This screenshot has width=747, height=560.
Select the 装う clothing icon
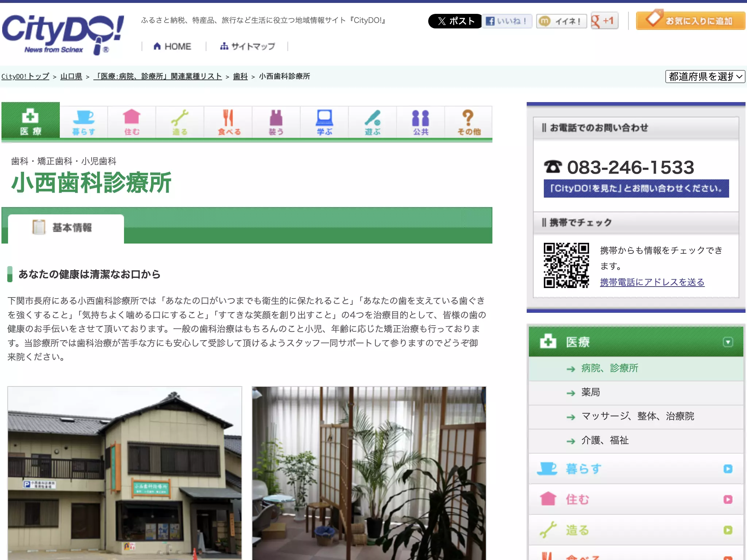click(x=276, y=122)
